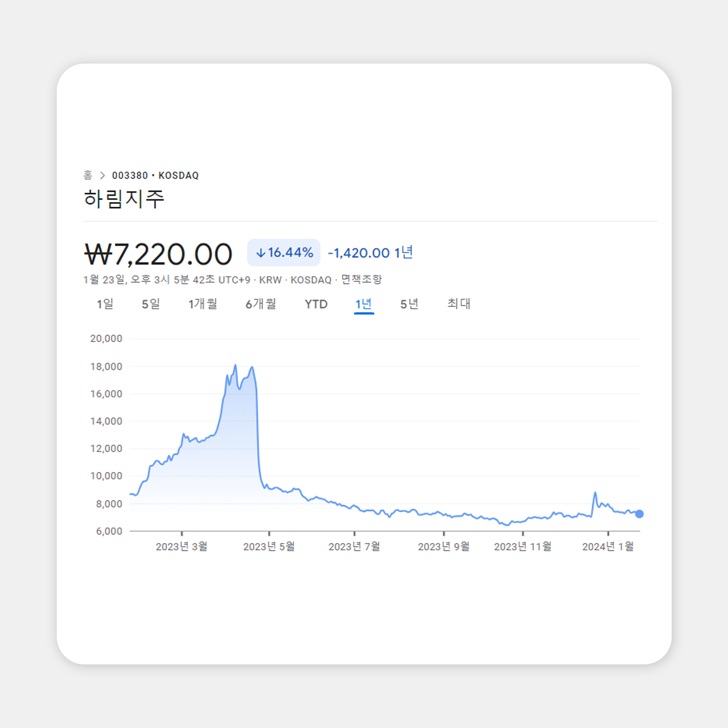The width and height of the screenshot is (728, 728).
Task: Click the 10,000 y-axis label
Action: click(x=106, y=476)
